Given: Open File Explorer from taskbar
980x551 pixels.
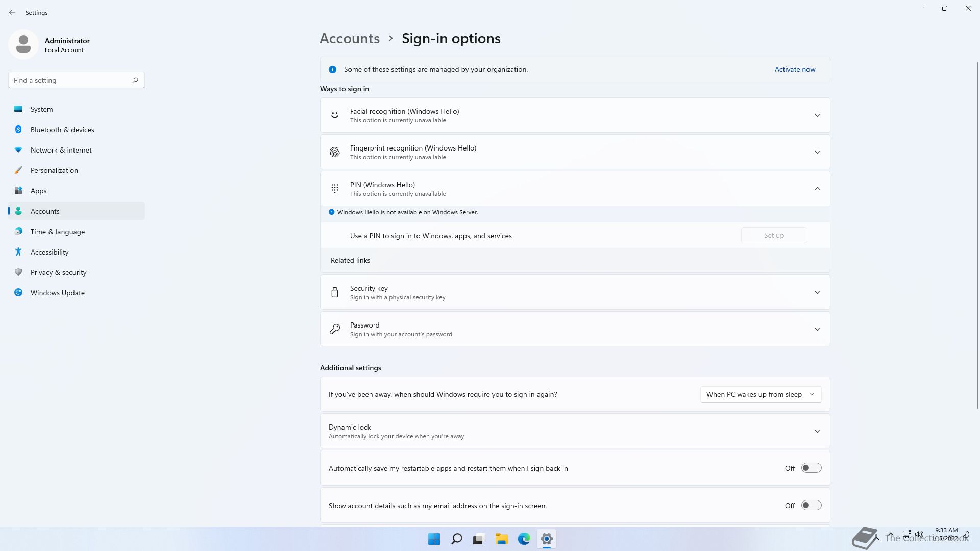Looking at the screenshot, I should 501,539.
